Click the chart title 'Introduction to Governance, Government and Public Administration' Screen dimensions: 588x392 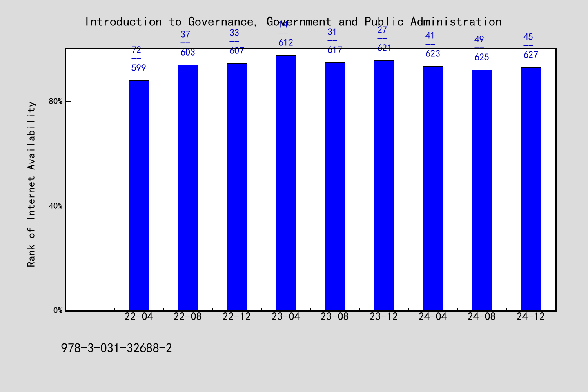(x=293, y=22)
